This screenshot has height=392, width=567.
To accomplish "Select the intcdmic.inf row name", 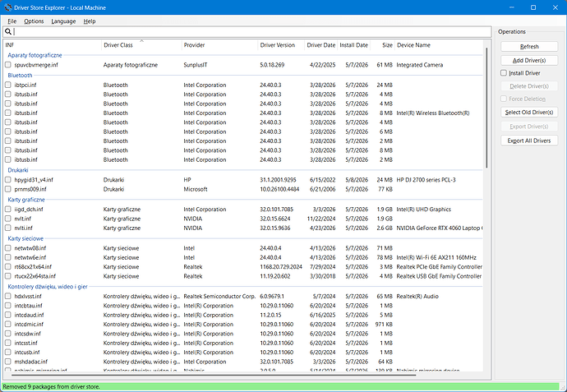I will (x=29, y=325).
